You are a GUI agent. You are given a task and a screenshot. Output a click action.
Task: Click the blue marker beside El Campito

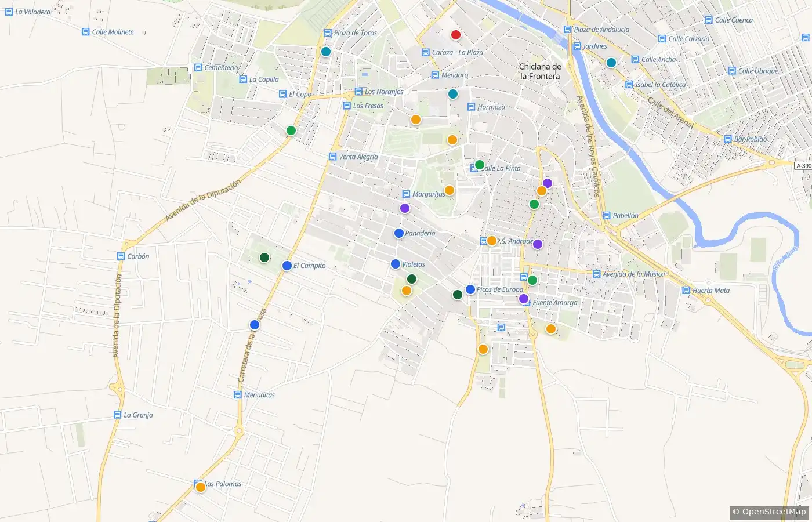tap(287, 266)
